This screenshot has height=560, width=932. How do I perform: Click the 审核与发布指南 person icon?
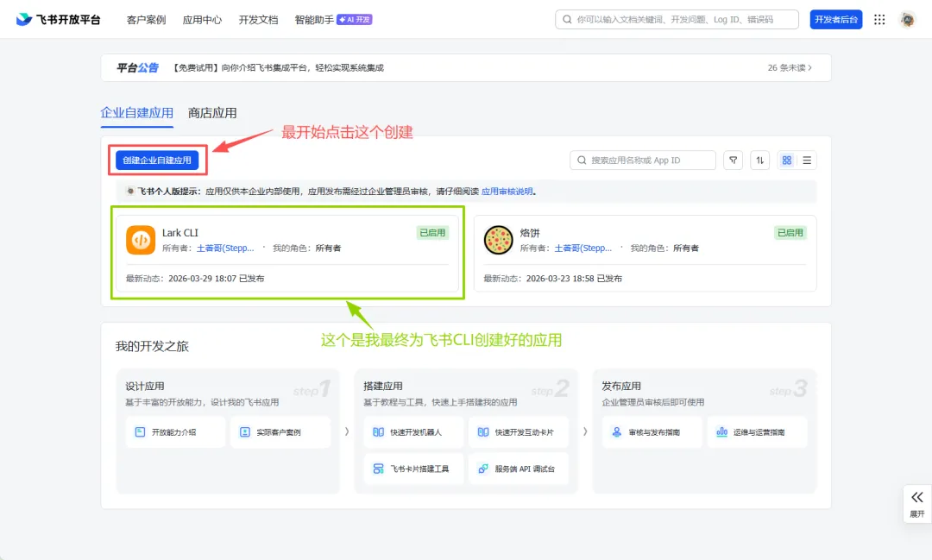pos(617,432)
